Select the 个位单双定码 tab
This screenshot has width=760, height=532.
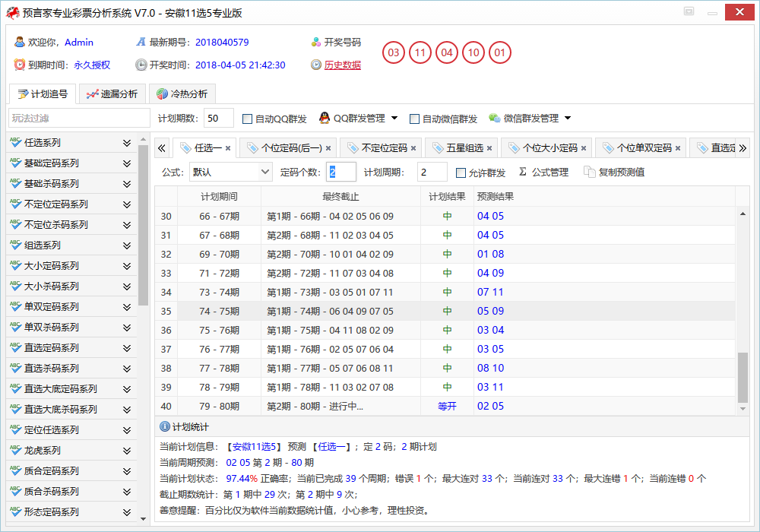point(641,147)
